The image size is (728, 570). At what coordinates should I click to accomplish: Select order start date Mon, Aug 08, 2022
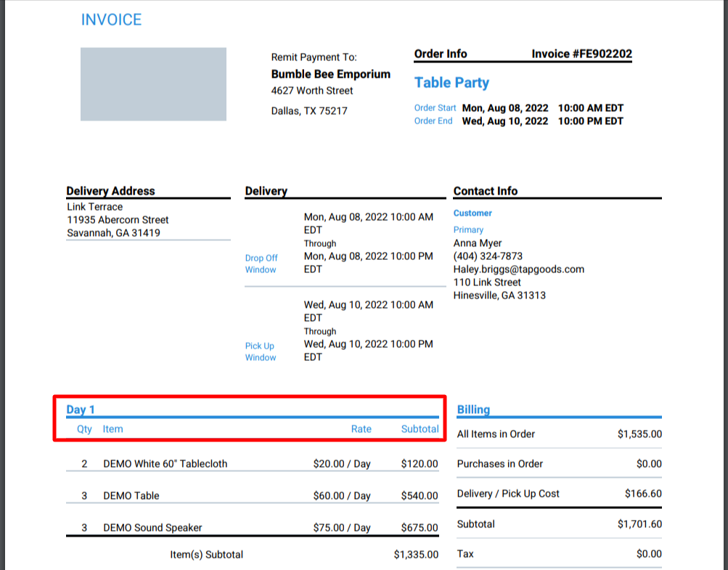(505, 108)
